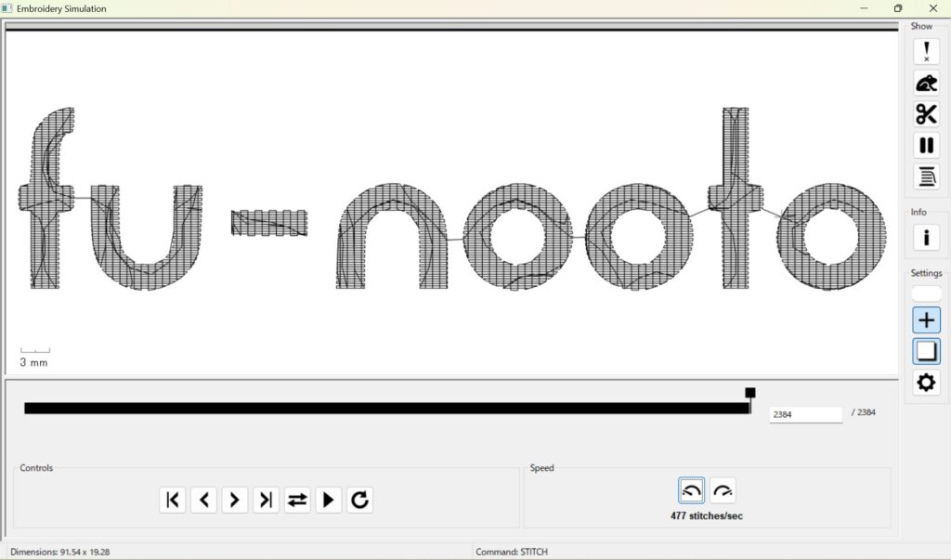Viewport: 951px width, 560px height.
Task: Click the stitch number field showing 2384
Action: (804, 414)
